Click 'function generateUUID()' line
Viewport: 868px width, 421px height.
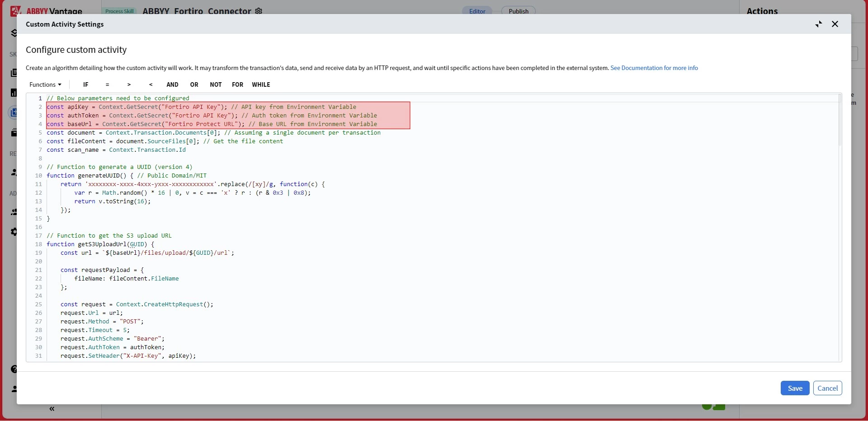tap(127, 175)
